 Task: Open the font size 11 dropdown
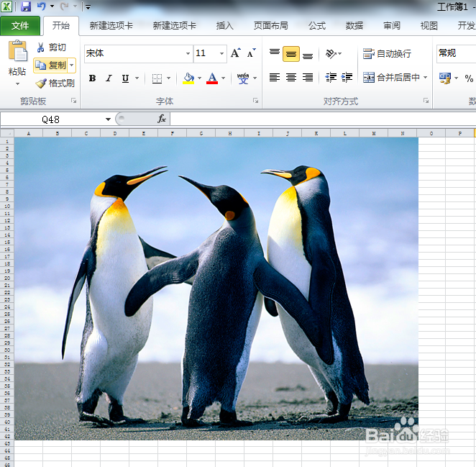(222, 53)
